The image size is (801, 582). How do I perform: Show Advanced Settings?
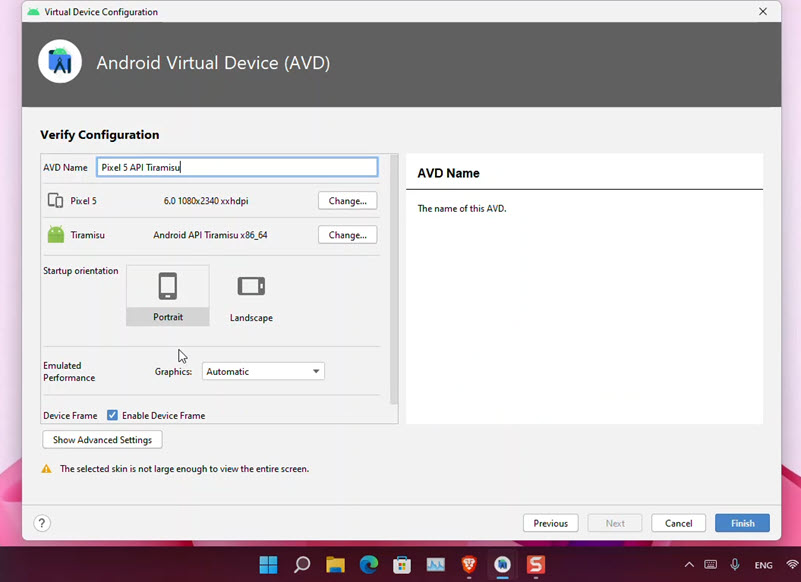[102, 440]
